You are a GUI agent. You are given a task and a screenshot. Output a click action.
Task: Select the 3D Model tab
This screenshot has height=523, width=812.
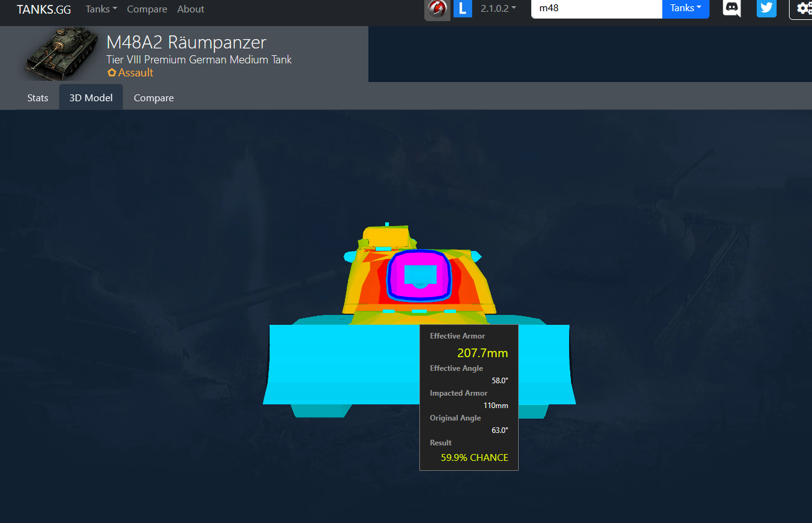tap(91, 98)
